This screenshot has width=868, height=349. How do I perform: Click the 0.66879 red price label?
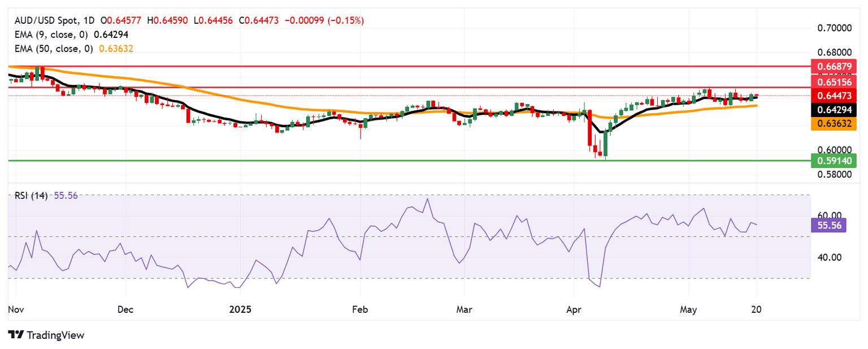pos(835,66)
